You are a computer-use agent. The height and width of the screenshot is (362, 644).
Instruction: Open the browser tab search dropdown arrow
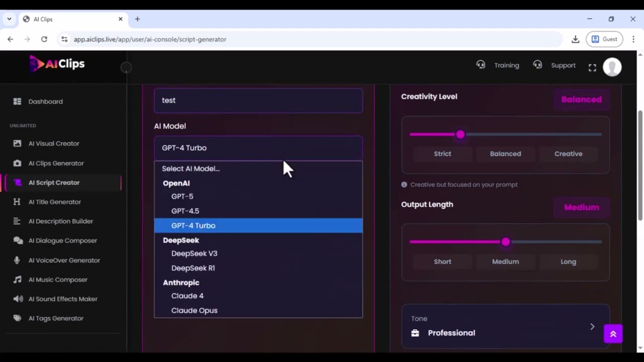coord(9,19)
